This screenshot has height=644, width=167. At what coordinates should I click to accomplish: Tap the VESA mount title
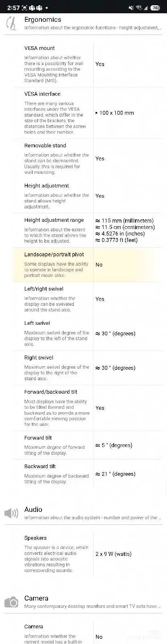pos(40,48)
